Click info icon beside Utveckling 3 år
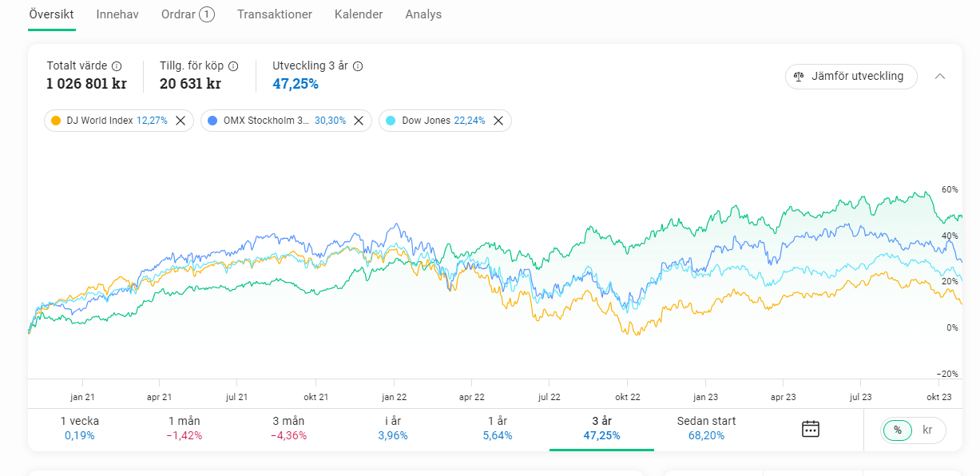The height and width of the screenshot is (476, 980). (358, 66)
